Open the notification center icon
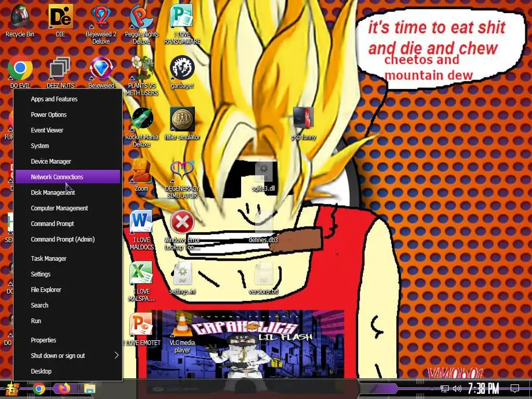 pyautogui.click(x=515, y=389)
